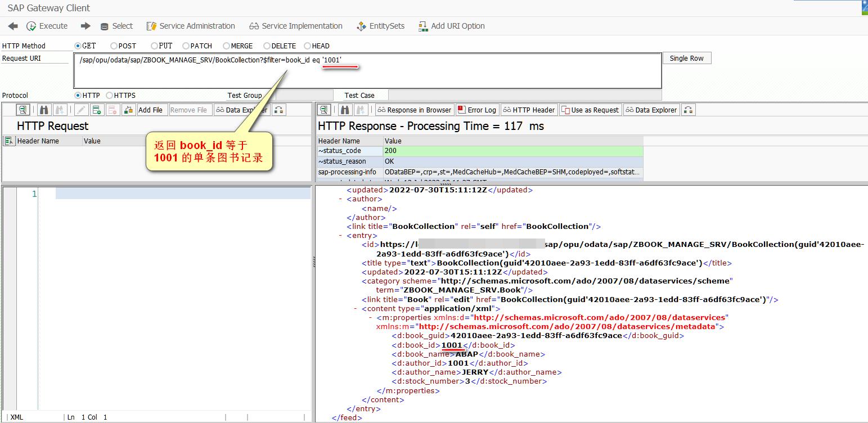Click inside the Request URI field

pos(368,71)
